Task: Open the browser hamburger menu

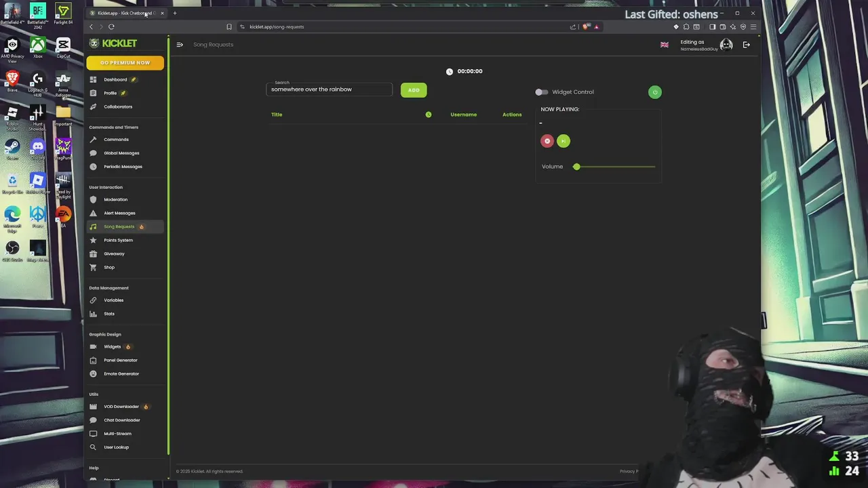Action: pyautogui.click(x=753, y=26)
